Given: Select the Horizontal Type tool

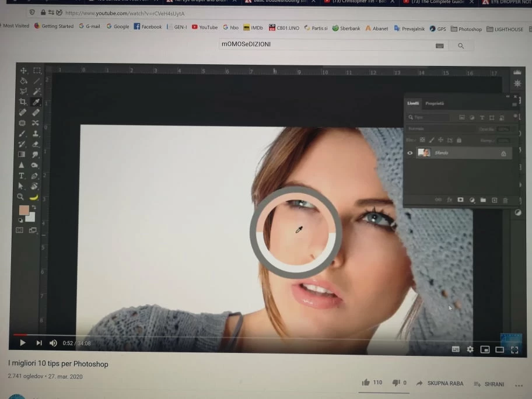Looking at the screenshot, I should point(22,176).
